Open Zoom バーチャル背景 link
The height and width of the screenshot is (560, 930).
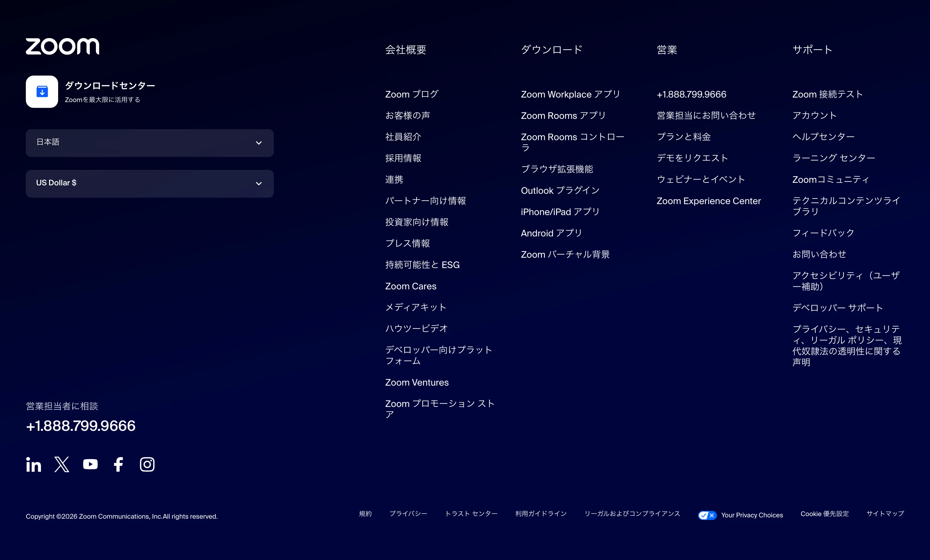point(565,254)
